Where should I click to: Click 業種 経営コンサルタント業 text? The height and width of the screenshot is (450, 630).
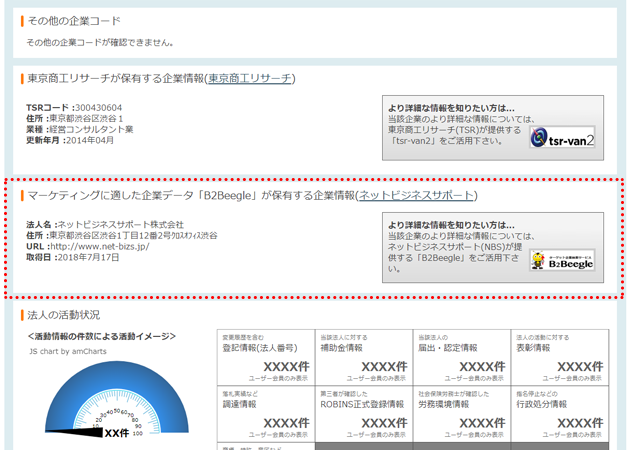coord(80,129)
